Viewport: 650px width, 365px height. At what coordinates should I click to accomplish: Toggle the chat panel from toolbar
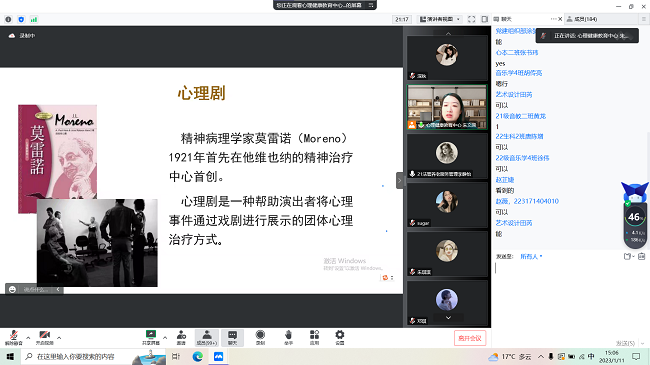[x=233, y=338]
